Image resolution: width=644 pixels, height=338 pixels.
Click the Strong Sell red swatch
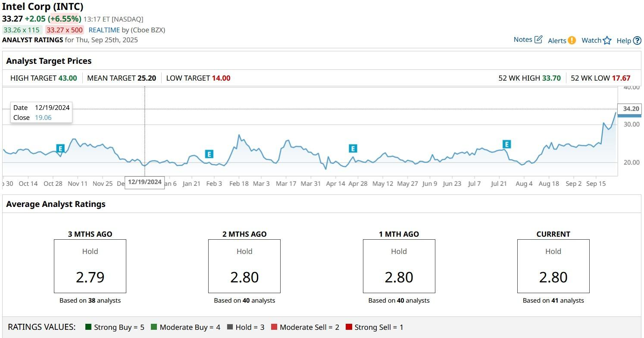point(349,327)
